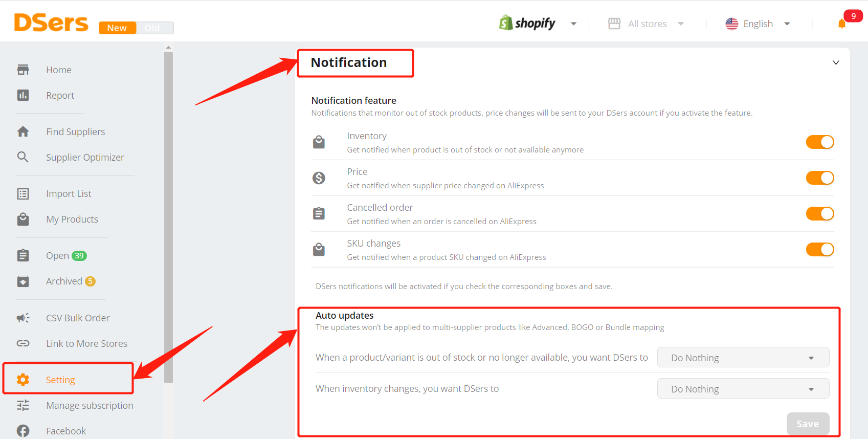868x439 pixels.
Task: Click the Save button
Action: (x=808, y=424)
